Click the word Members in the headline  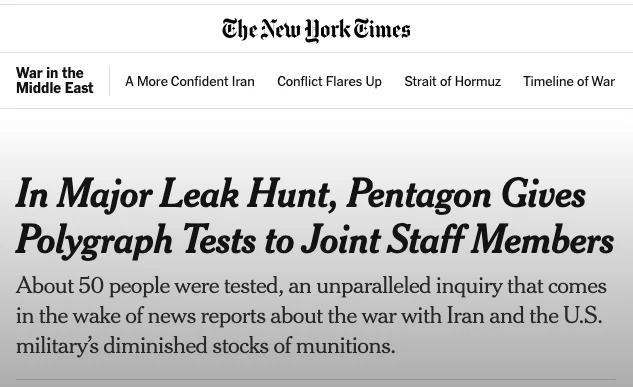point(543,240)
